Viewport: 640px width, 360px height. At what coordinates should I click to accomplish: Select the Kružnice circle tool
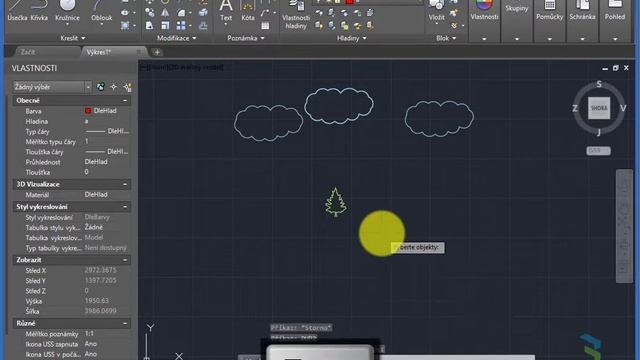pyautogui.click(x=67, y=11)
